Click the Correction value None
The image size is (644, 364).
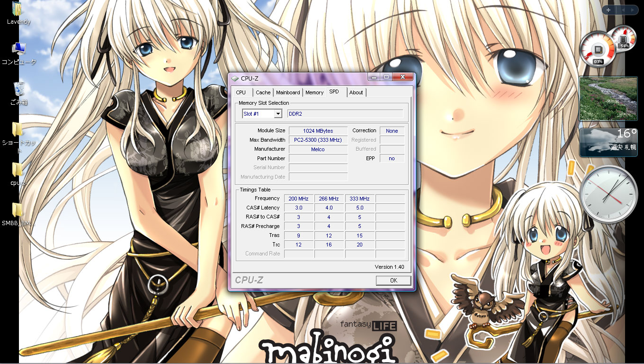click(392, 131)
